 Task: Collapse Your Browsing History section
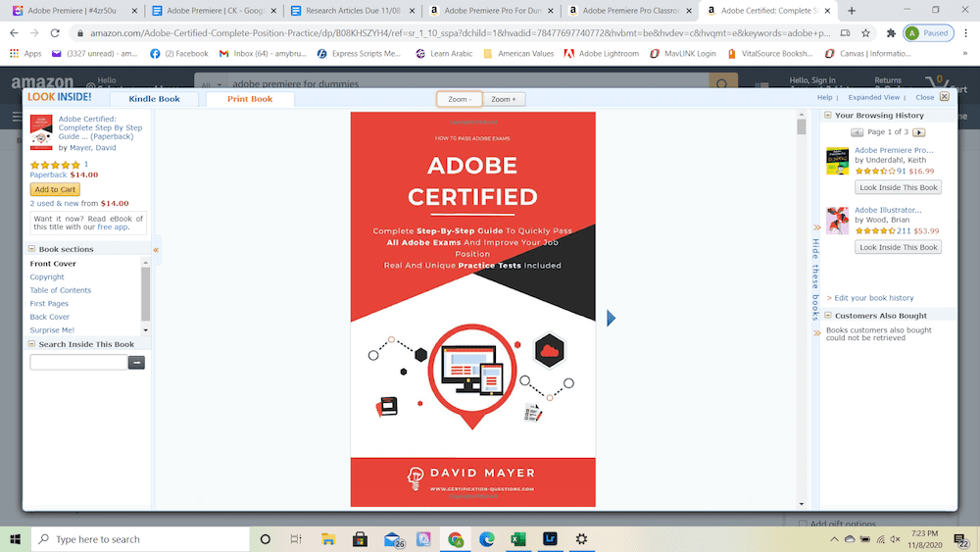click(828, 115)
